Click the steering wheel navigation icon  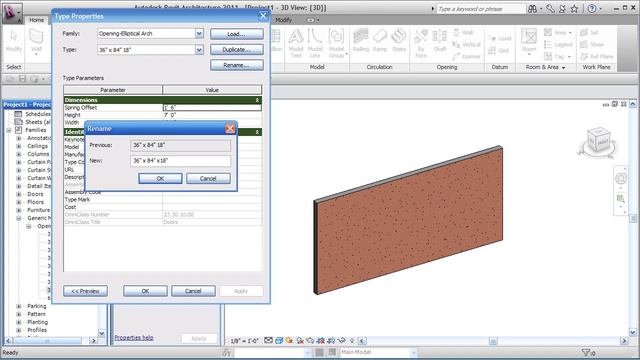tap(621, 178)
